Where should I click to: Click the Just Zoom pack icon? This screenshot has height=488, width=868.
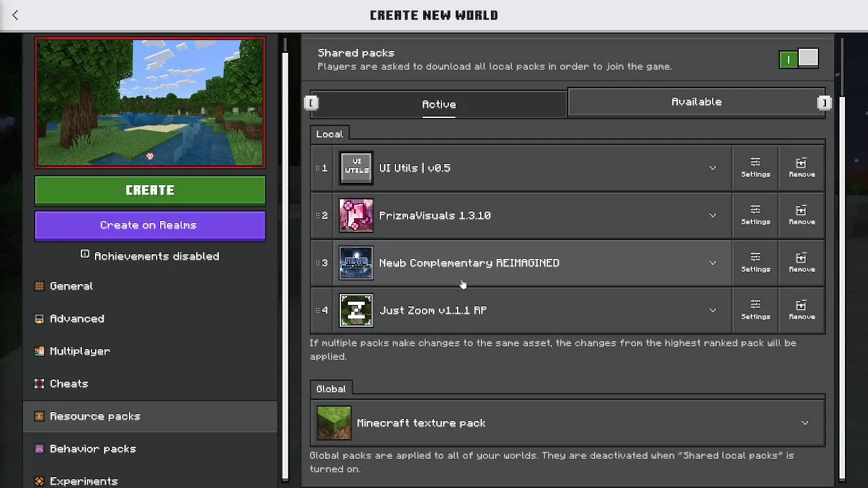point(356,310)
